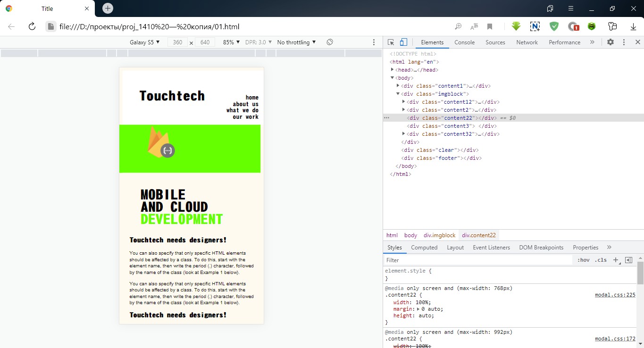Image resolution: width=644 pixels, height=348 pixels.
Task: Open a new browser tab with plus button
Action: point(108,8)
